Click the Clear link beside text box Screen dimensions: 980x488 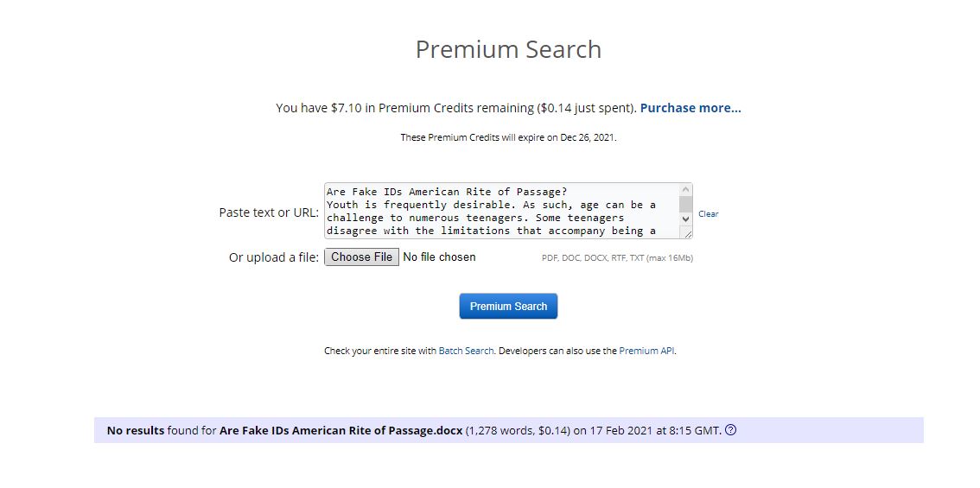(x=709, y=214)
